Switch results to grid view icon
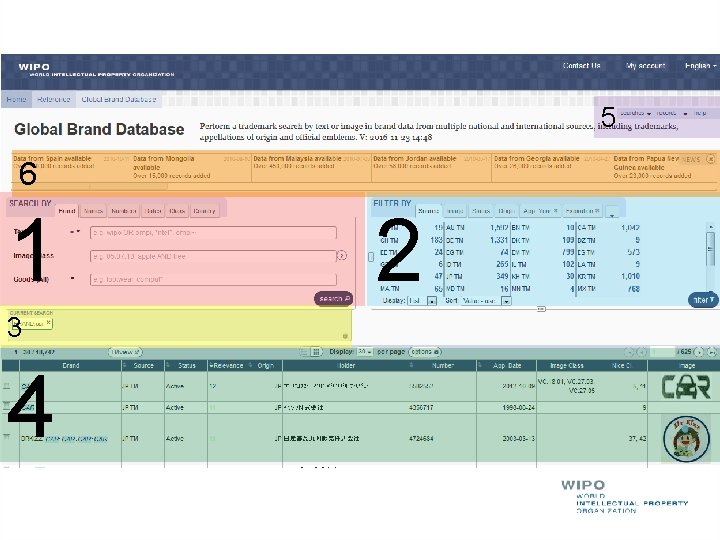This screenshot has height=540, width=720. (316, 352)
